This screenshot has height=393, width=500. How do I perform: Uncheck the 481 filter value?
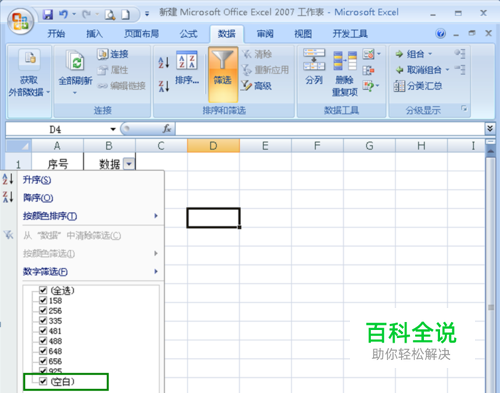coord(43,331)
